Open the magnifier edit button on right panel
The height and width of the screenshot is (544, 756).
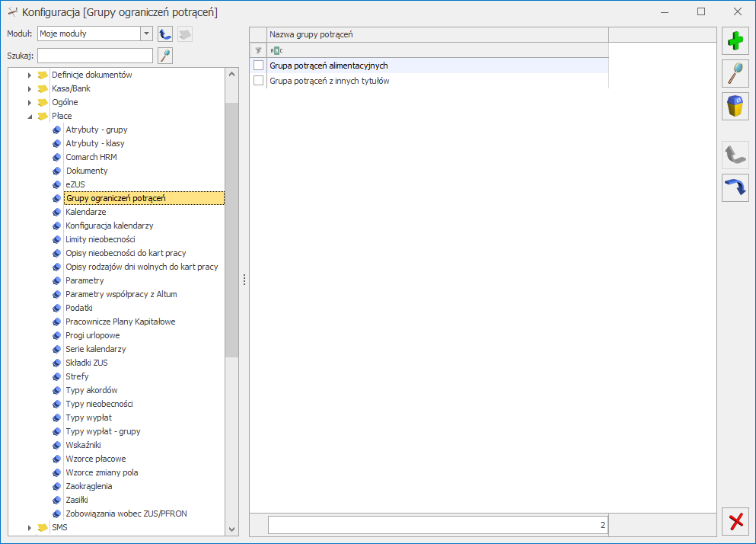(x=735, y=74)
